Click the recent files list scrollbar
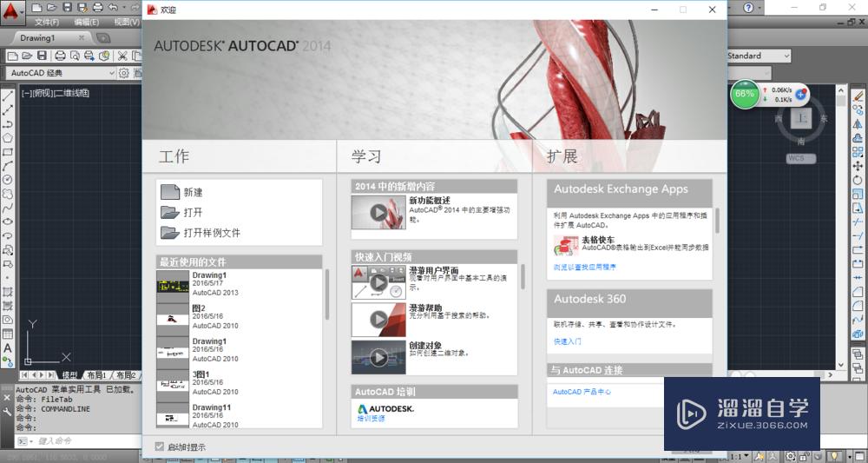 click(326, 294)
